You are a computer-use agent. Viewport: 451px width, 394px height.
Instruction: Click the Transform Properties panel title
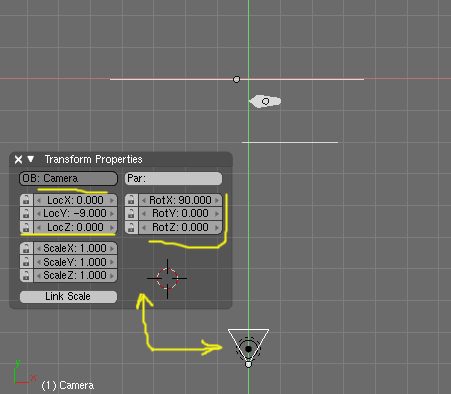[94, 159]
